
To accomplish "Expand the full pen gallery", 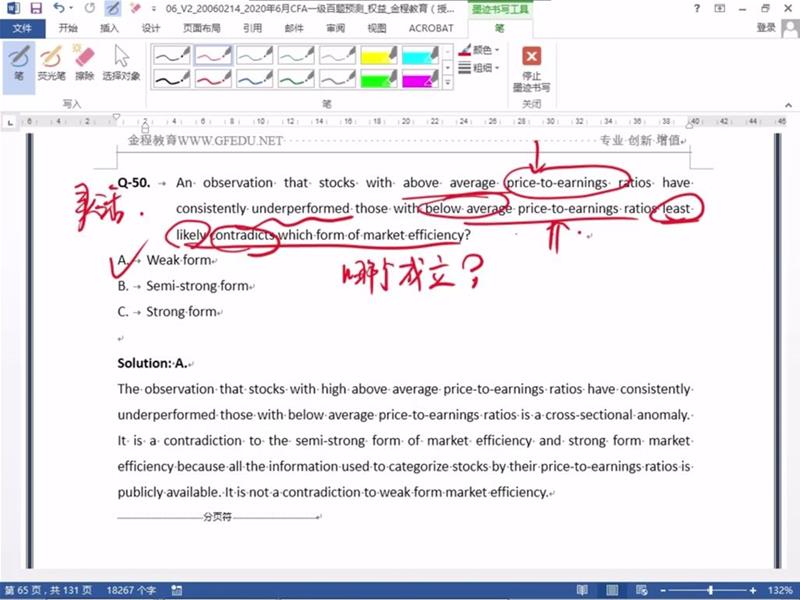I will (x=447, y=82).
